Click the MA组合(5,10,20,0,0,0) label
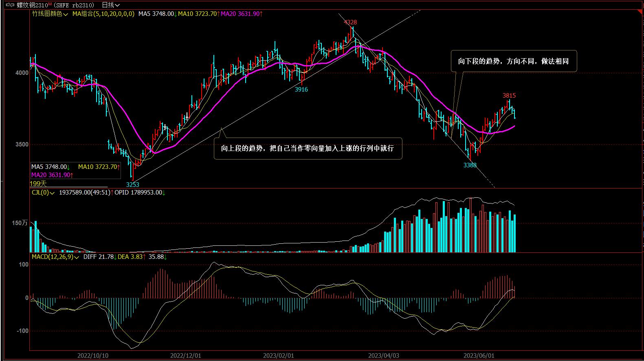The height and width of the screenshot is (361, 644). 103,14
